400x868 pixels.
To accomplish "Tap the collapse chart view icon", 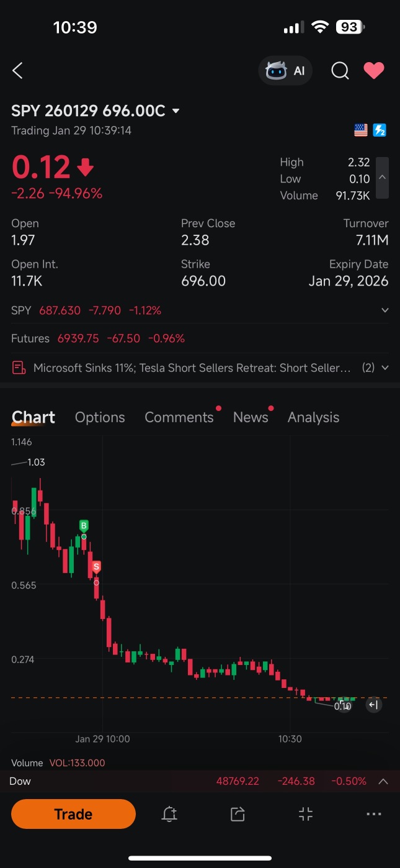I will (305, 813).
